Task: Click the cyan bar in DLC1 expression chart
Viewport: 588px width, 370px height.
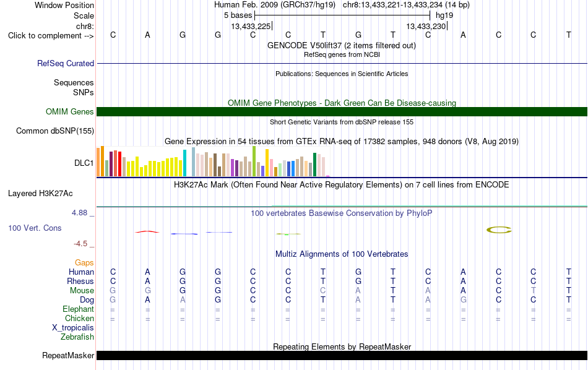Action: (184, 163)
